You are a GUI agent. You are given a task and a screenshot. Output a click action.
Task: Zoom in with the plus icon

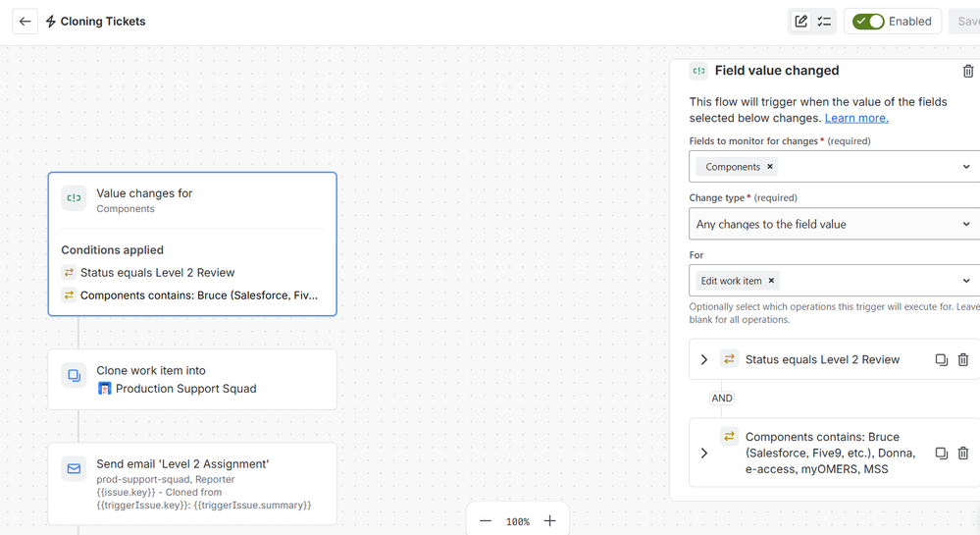tap(549, 521)
